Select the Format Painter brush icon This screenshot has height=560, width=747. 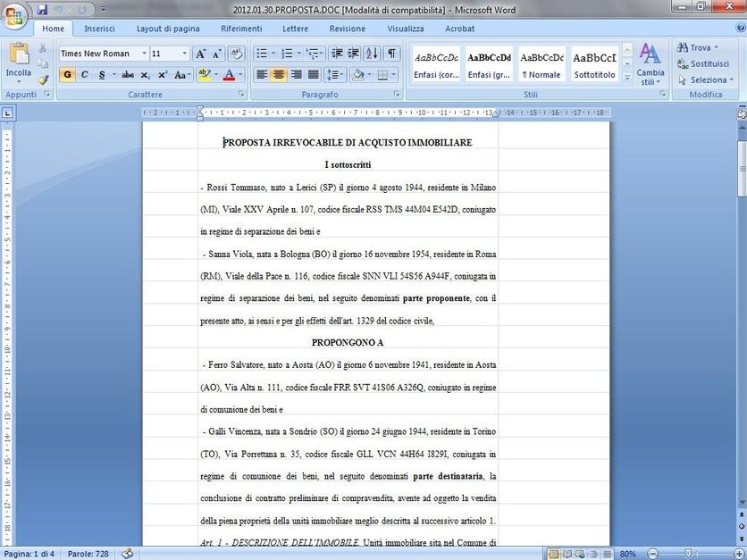coord(43,80)
